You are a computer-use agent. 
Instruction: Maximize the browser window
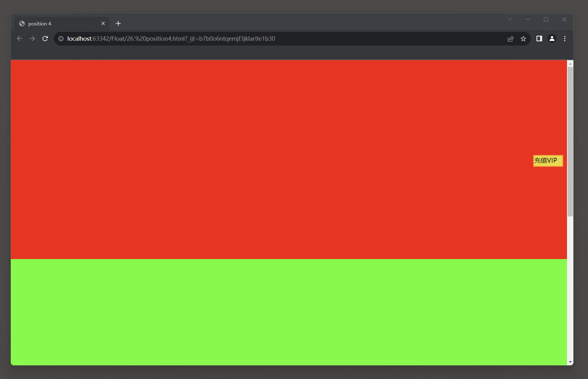[x=546, y=19]
